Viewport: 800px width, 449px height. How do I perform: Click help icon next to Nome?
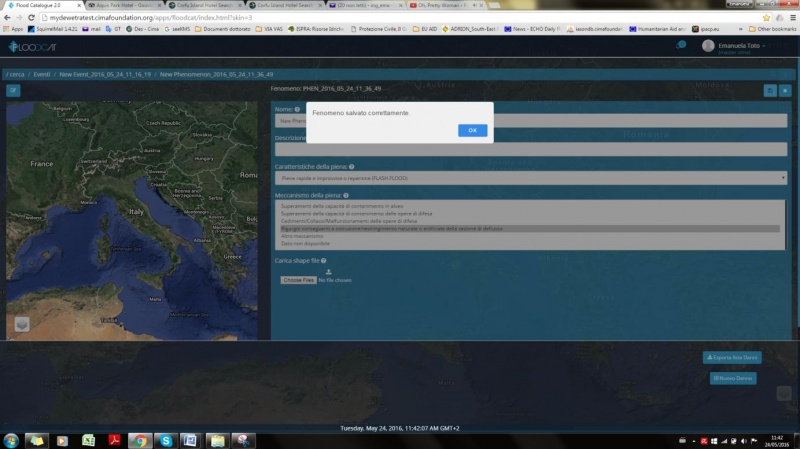[297, 109]
